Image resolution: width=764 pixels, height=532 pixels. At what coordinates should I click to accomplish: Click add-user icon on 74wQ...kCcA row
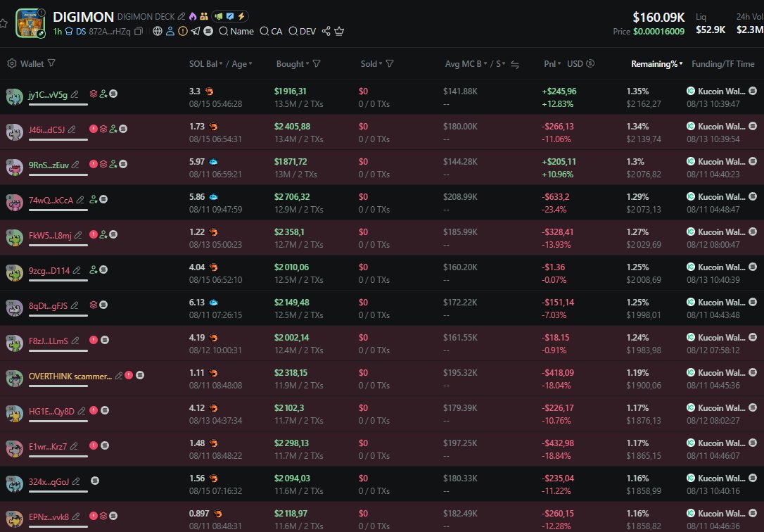[x=94, y=199]
